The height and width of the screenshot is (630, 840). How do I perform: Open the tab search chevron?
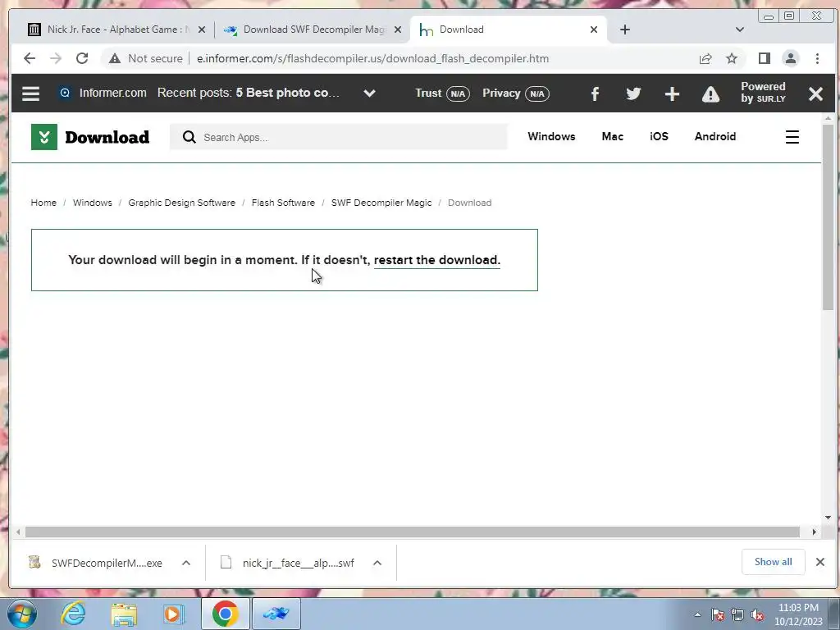click(x=740, y=30)
